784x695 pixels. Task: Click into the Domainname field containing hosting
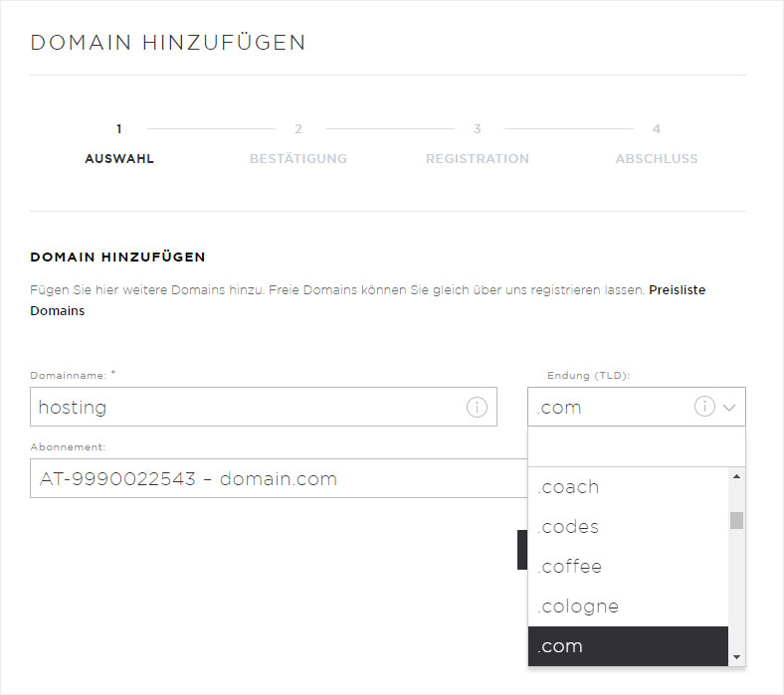[x=264, y=407]
